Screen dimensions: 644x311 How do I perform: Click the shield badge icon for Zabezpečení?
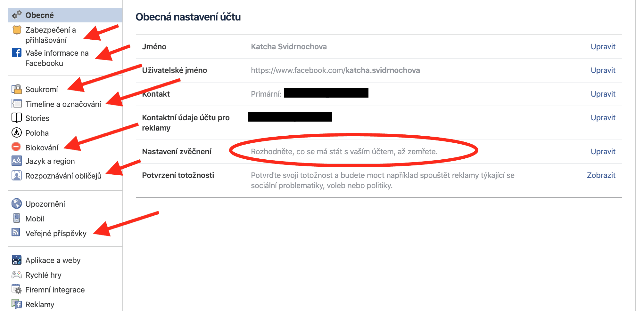(x=17, y=30)
